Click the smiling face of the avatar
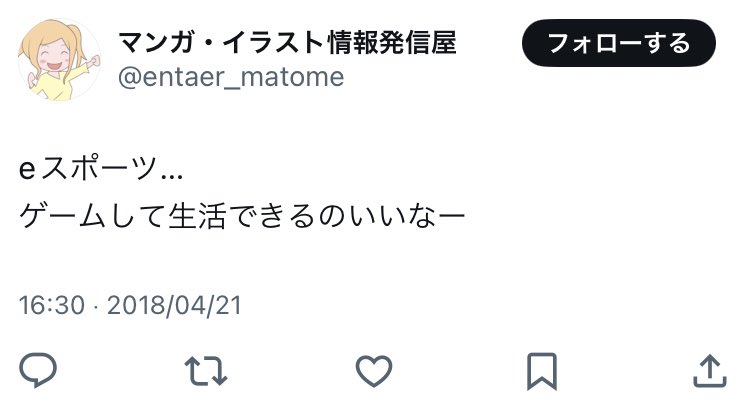This screenshot has height=410, width=749. click(53, 56)
